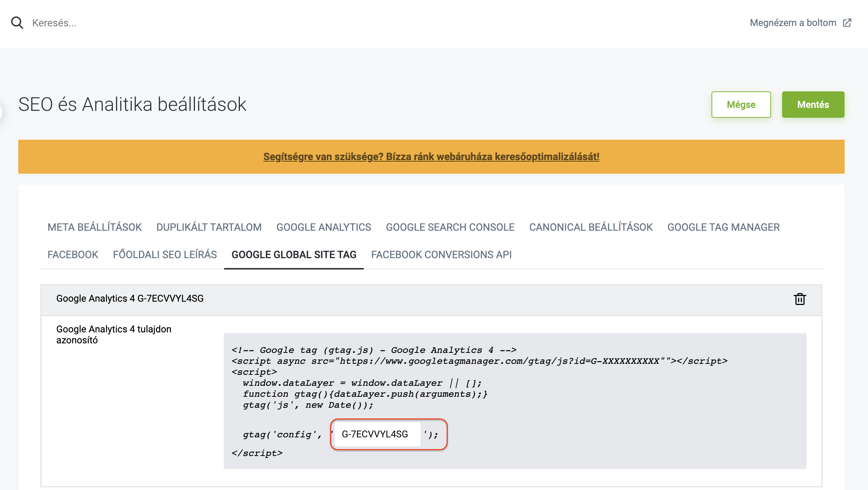Open the SEO help banner link
868x490 pixels.
(431, 157)
